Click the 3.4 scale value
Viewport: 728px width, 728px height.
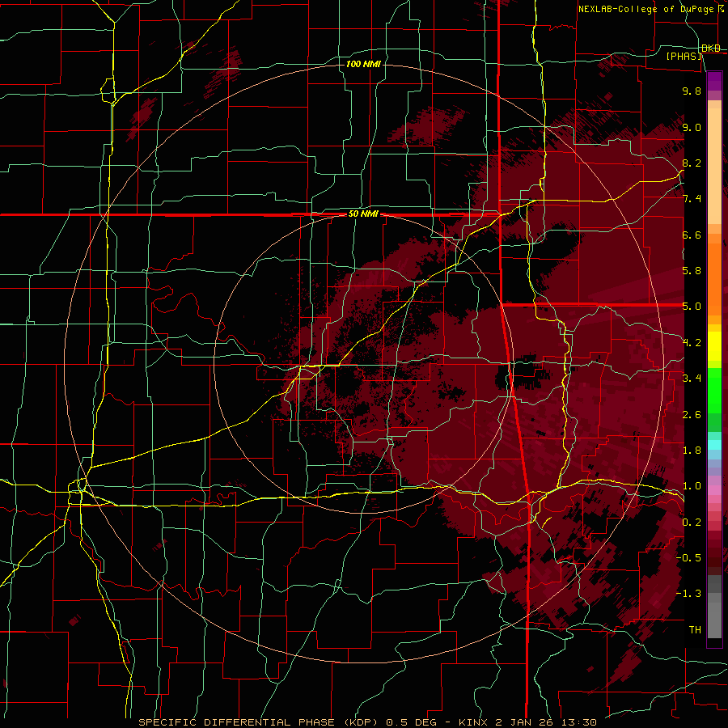point(692,379)
